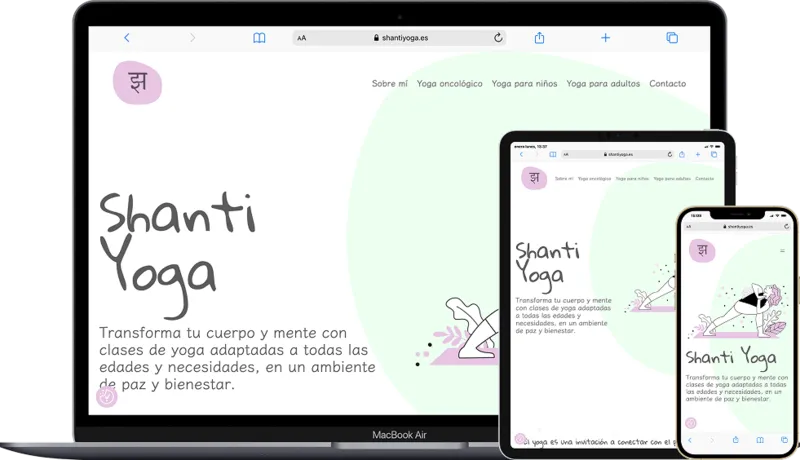This screenshot has height=460, width=800.
Task: Go back in iPhone bottom toolbar
Action: pos(690,440)
